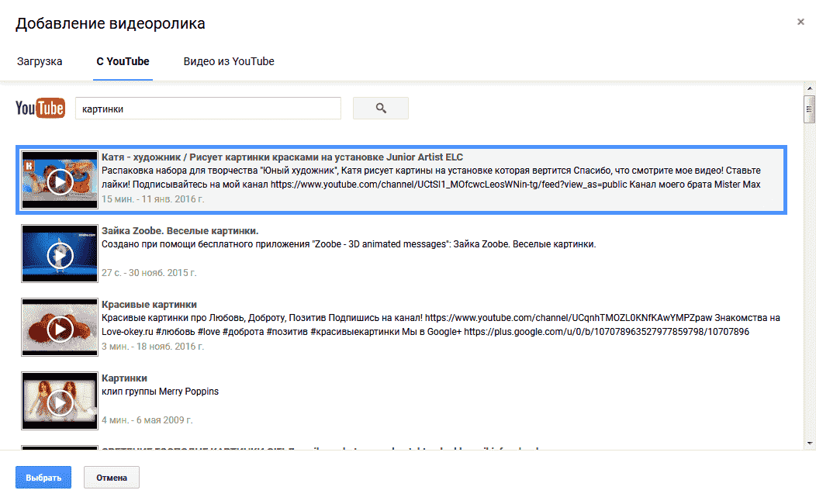Click the search field containing картинки
The width and height of the screenshot is (816, 504).
[208, 109]
